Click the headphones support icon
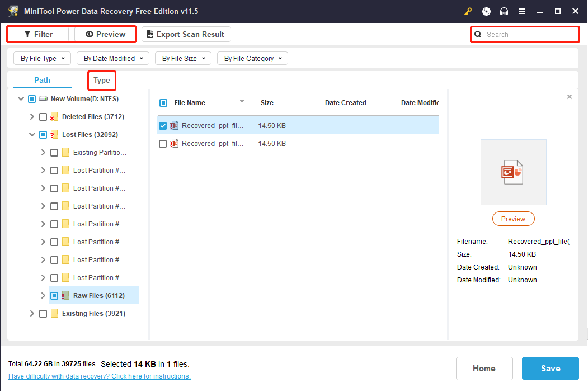Screen dimensions: 588x392 point(504,11)
